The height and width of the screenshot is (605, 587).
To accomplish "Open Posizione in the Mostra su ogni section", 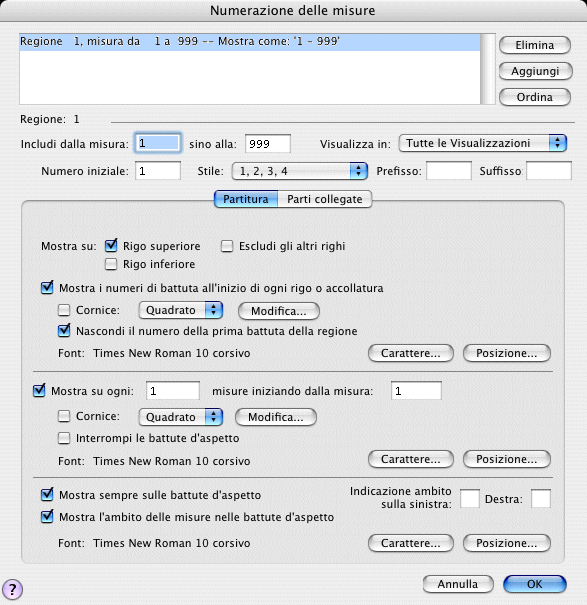I will pyautogui.click(x=506, y=459).
